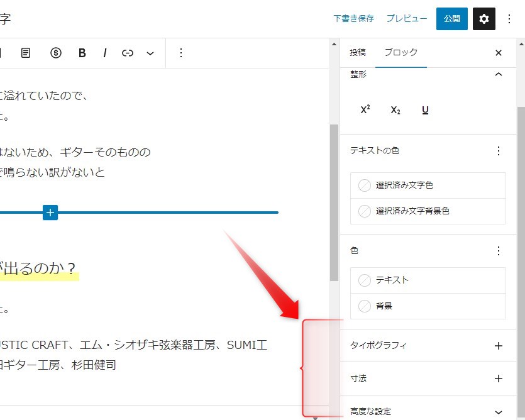This screenshot has width=525, height=420.
Task: Select the ブロック tab
Action: [401, 53]
